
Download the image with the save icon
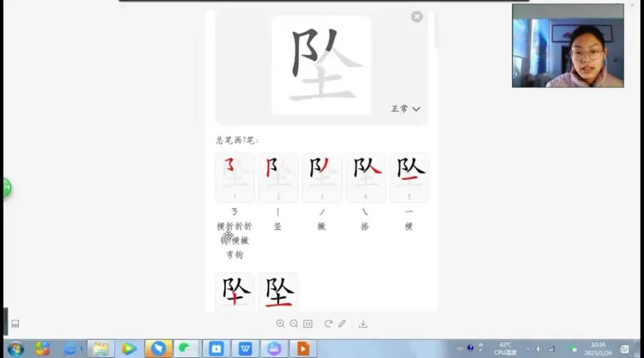coord(363,323)
